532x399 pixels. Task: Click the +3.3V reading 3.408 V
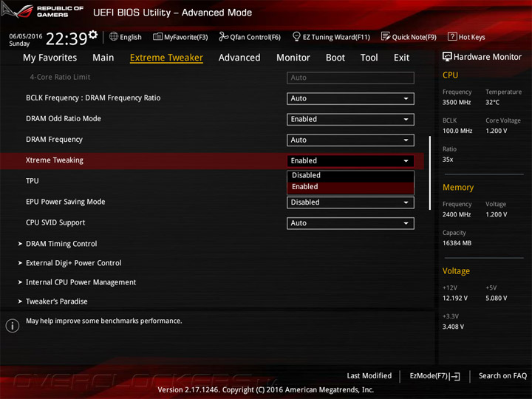point(453,327)
